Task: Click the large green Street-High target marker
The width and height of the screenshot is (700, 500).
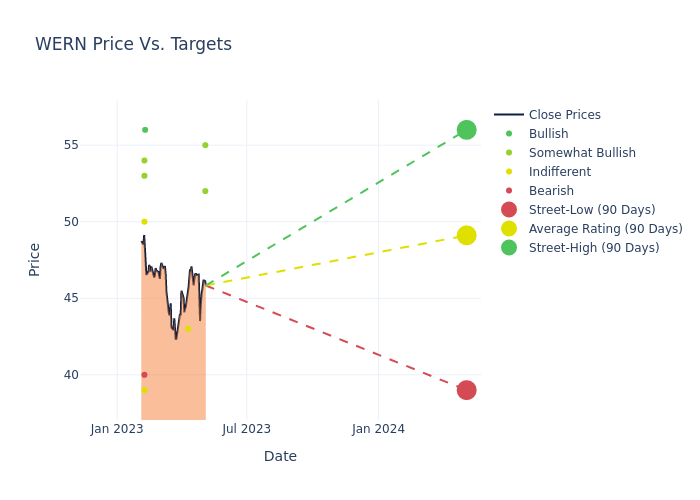Action: tap(466, 130)
